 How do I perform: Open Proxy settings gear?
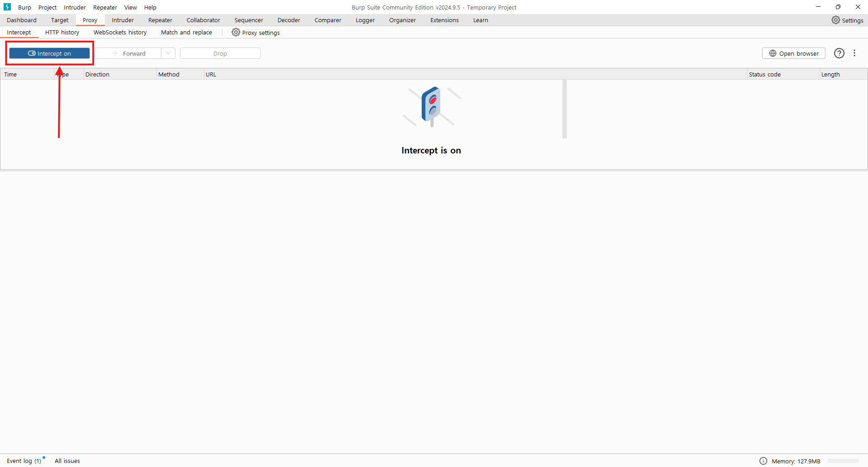click(236, 32)
